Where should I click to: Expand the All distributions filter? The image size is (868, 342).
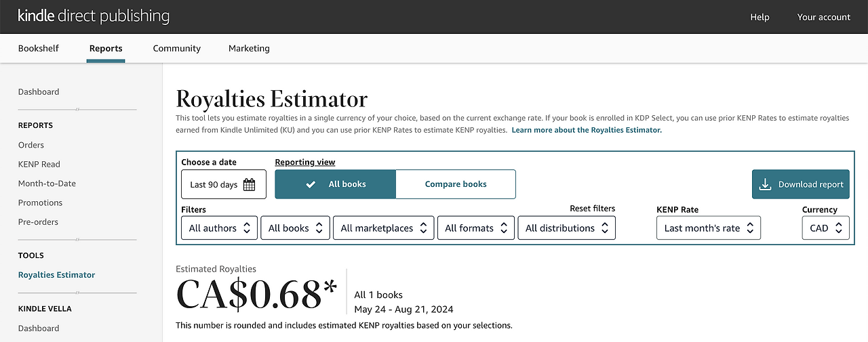[566, 228]
